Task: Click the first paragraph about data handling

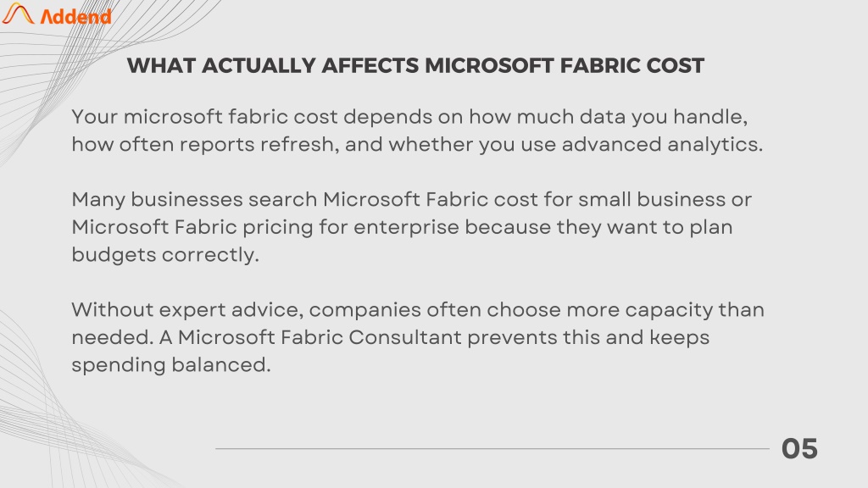Action: [417, 130]
